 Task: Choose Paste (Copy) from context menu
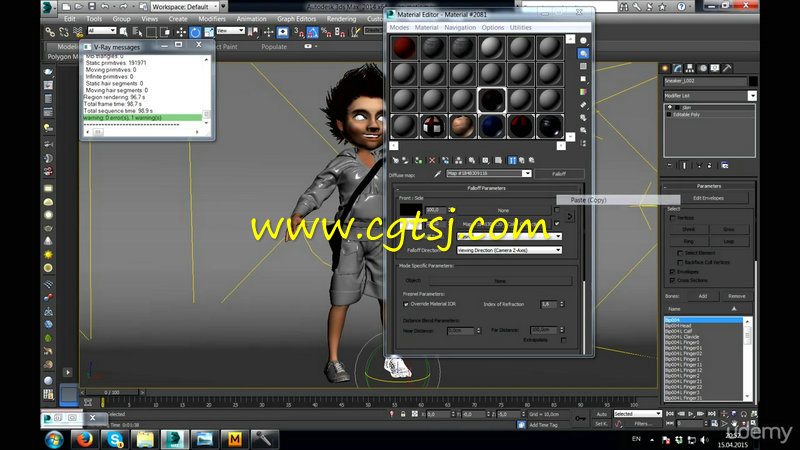tap(618, 200)
